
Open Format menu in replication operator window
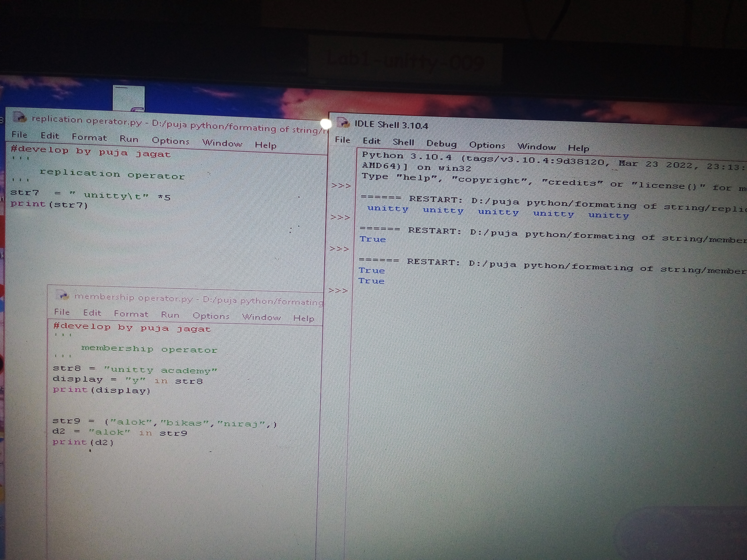click(89, 137)
